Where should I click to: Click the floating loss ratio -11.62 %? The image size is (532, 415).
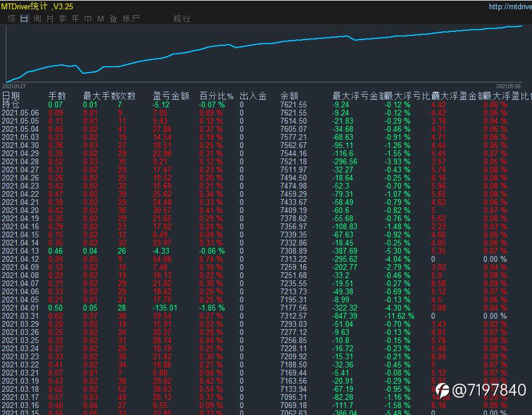[x=399, y=316]
